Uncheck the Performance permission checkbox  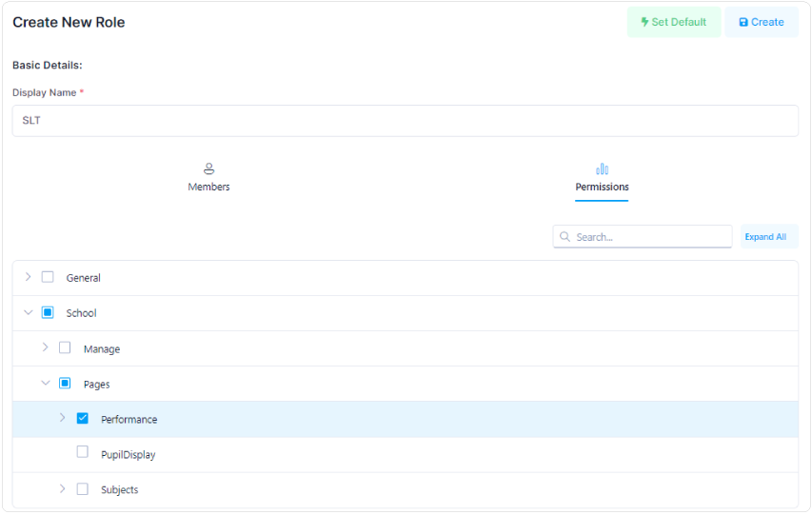[x=83, y=419]
